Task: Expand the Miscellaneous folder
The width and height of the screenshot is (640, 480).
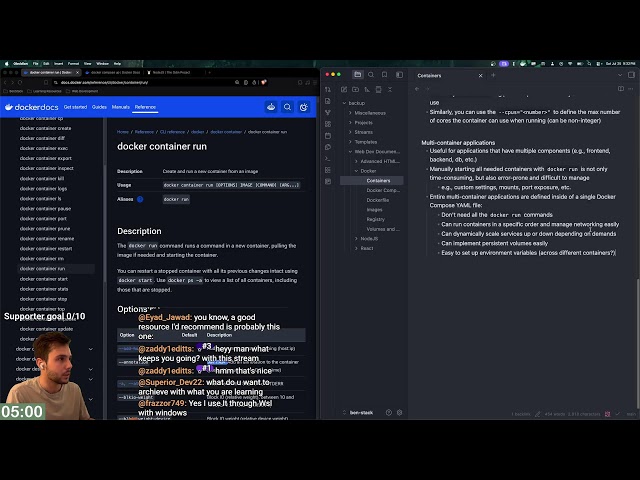Action: (x=350, y=113)
